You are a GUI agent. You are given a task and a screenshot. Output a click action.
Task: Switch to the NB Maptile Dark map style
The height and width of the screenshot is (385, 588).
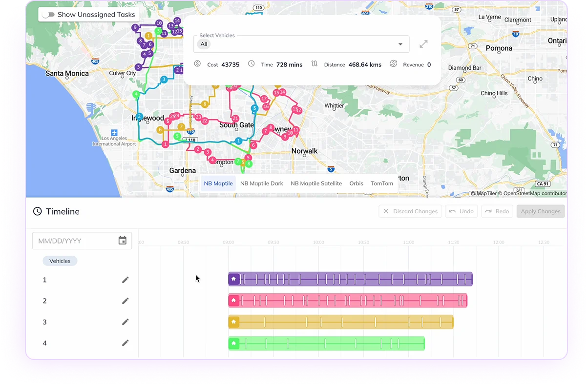coord(261,183)
